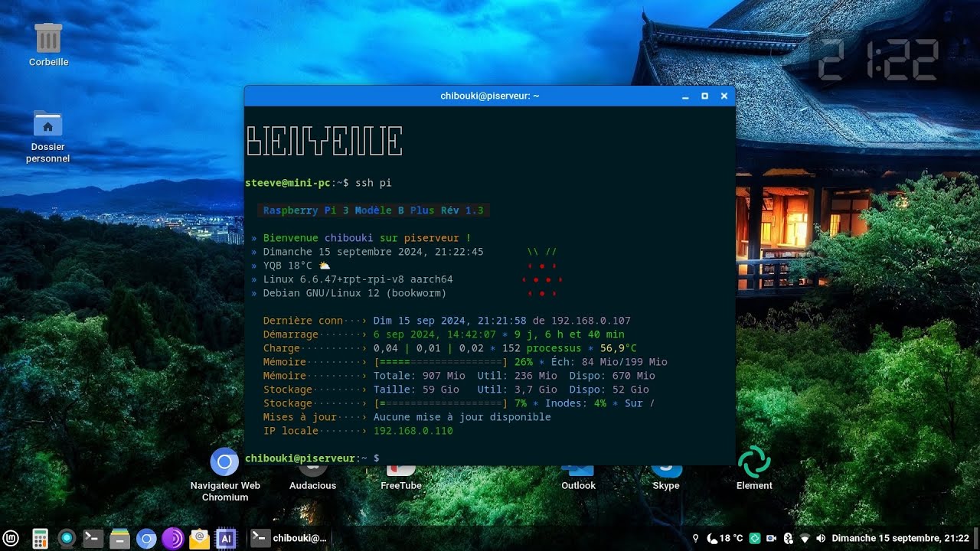
Task: Close the terminal window
Action: pos(724,96)
